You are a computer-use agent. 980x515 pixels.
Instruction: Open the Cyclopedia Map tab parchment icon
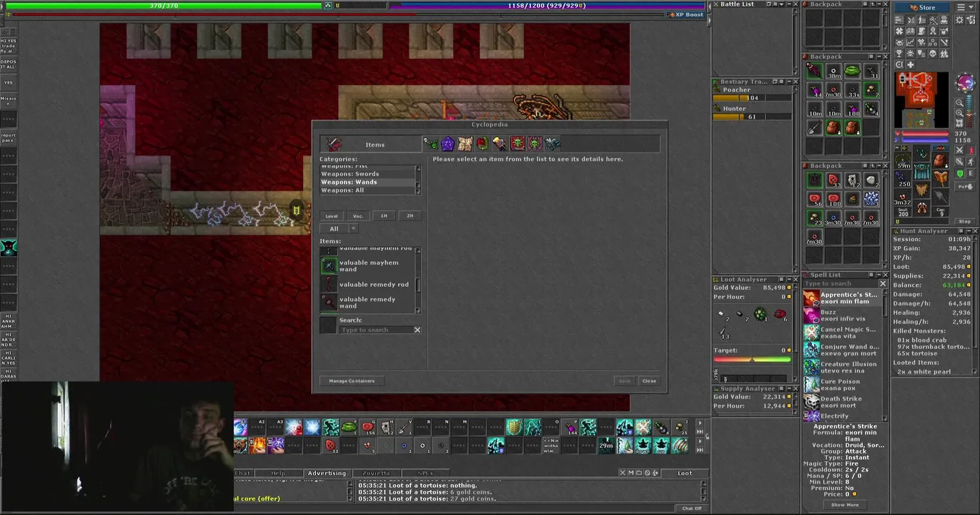[x=465, y=144]
